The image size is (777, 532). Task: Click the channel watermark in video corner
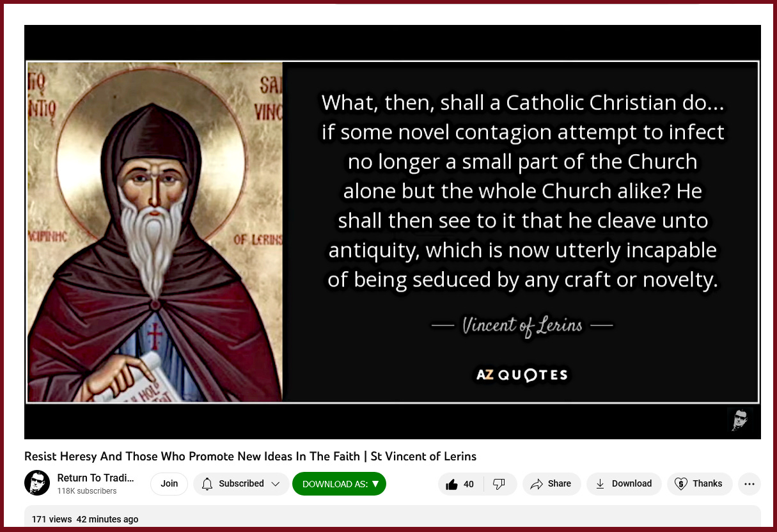[739, 419]
